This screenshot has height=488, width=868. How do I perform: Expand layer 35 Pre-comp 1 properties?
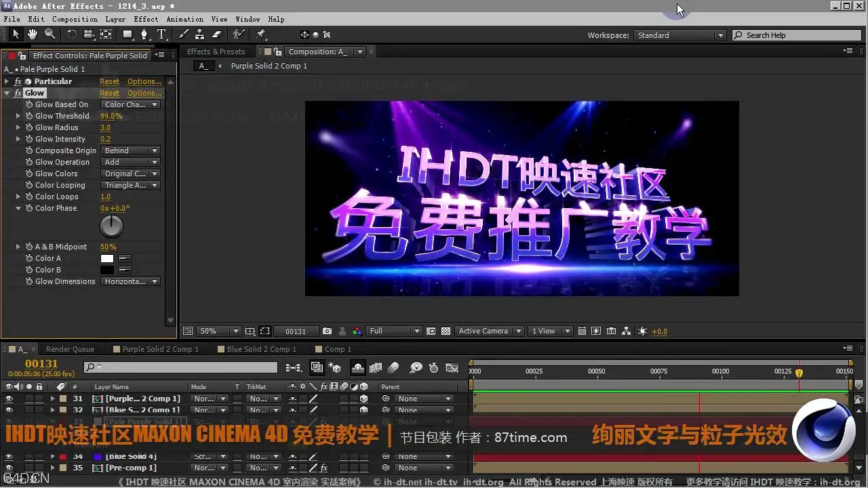tap(52, 468)
